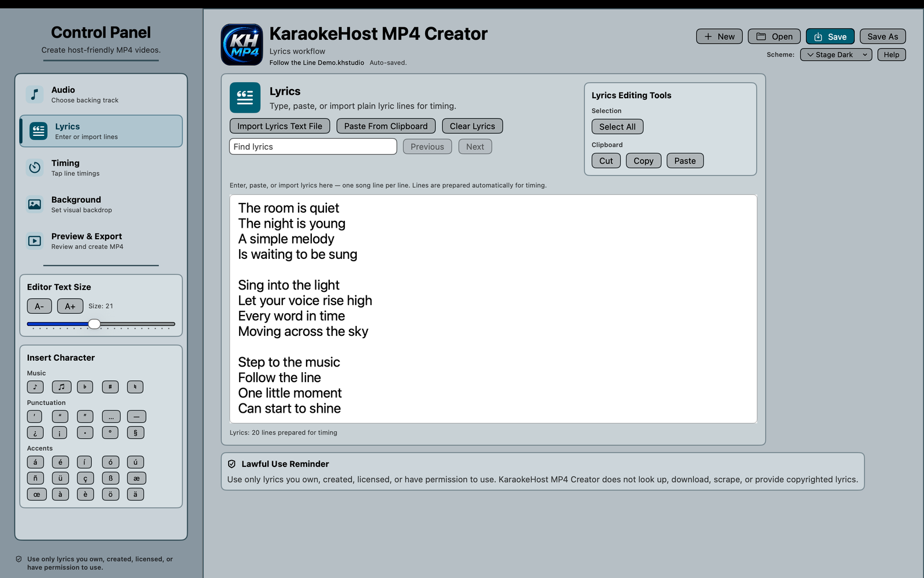Viewport: 924px width, 578px height.
Task: Click the Lyrics quote icon in the header
Action: 245,98
